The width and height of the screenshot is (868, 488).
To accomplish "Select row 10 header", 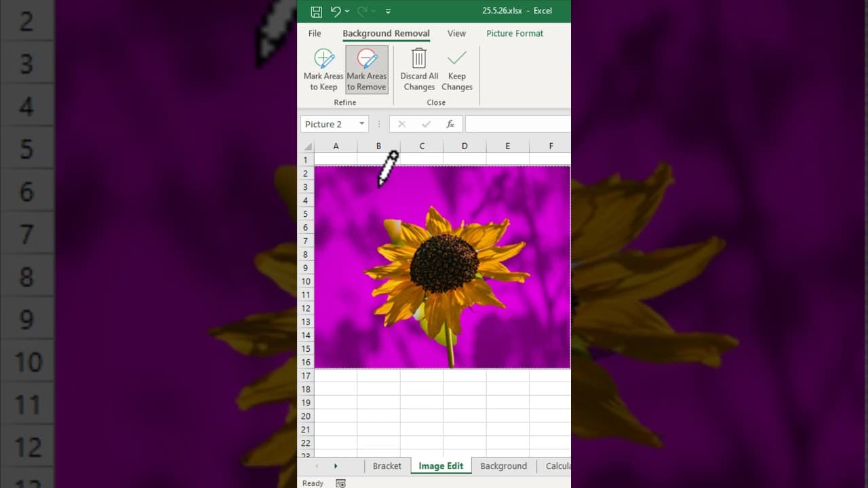I will click(x=306, y=281).
